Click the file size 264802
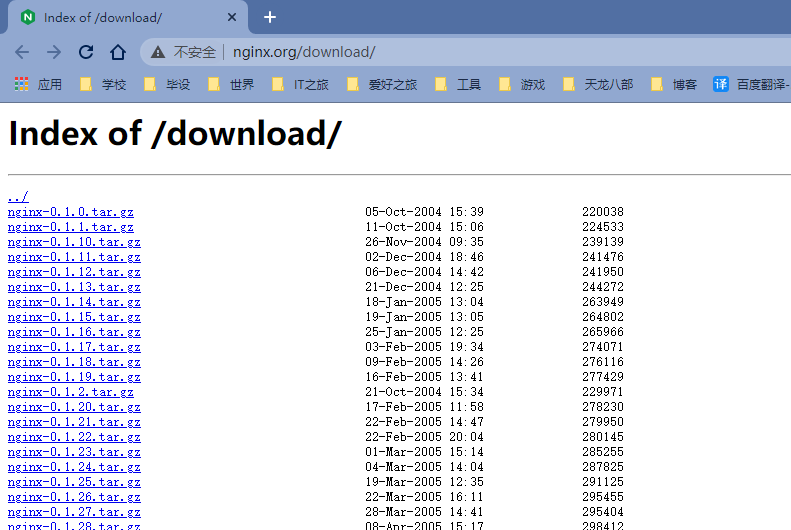The width and height of the screenshot is (791, 530). point(603,317)
